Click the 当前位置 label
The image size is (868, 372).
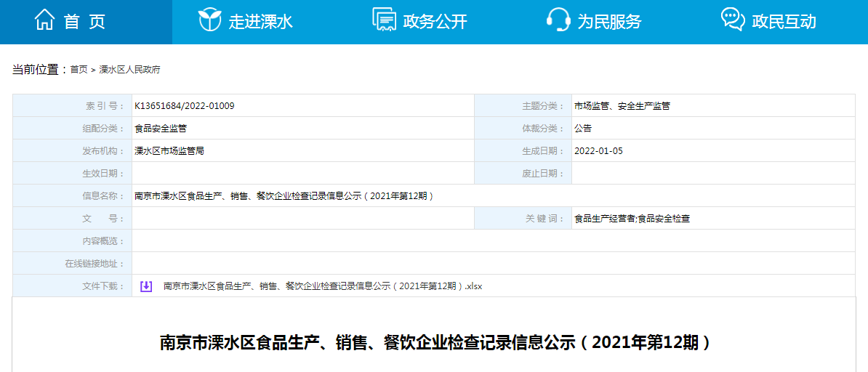click(40, 70)
